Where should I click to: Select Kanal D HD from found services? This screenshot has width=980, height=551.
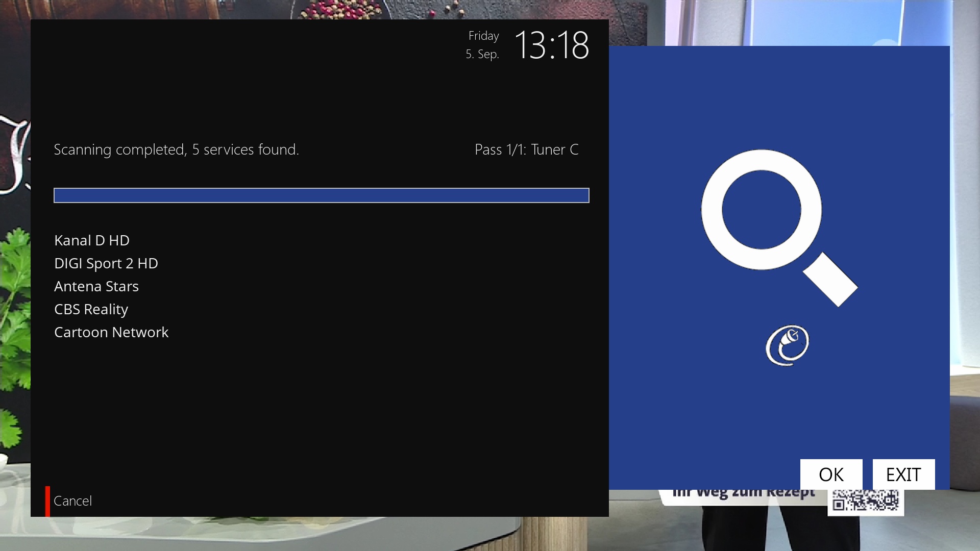[x=92, y=240]
